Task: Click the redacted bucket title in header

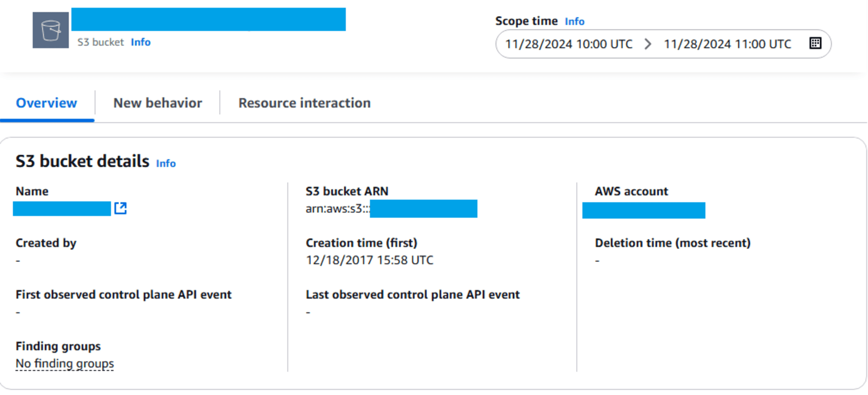Action: coord(208,20)
